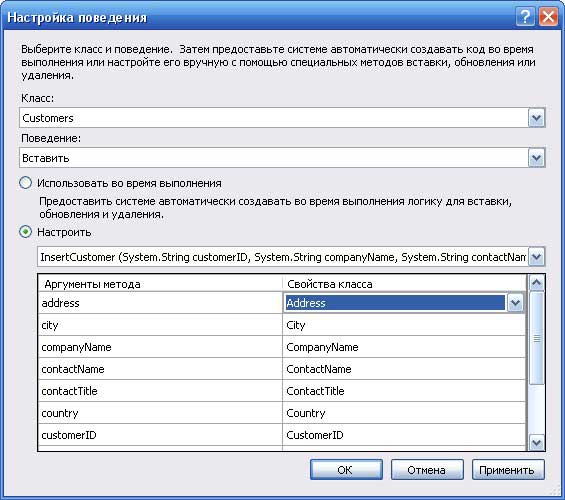Select the City property cell
The height and width of the screenshot is (500, 565).
[x=404, y=325]
